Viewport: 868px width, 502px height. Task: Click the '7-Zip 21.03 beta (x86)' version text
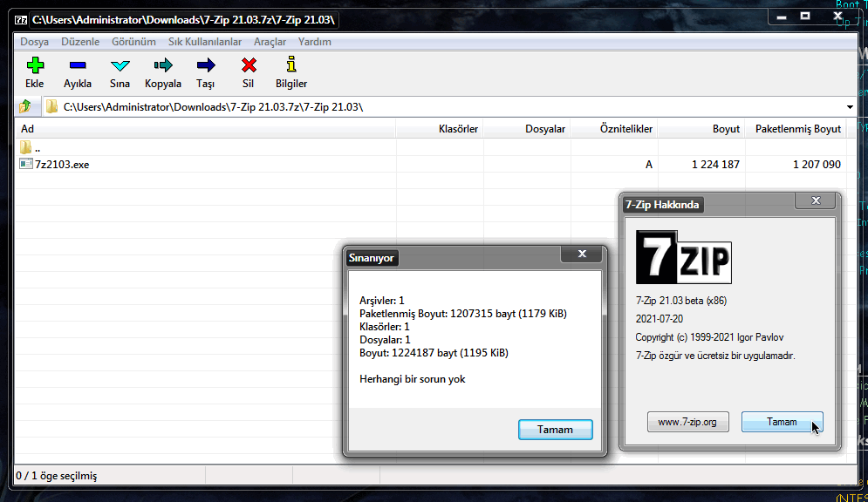point(681,301)
